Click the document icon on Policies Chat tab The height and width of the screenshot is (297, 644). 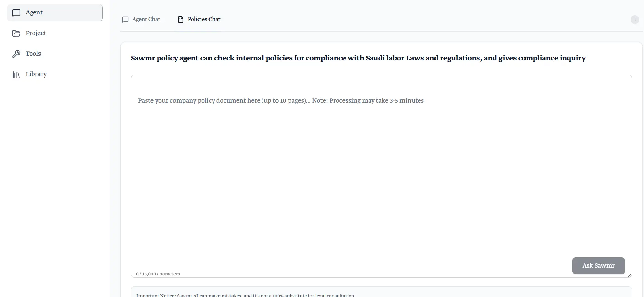click(180, 20)
